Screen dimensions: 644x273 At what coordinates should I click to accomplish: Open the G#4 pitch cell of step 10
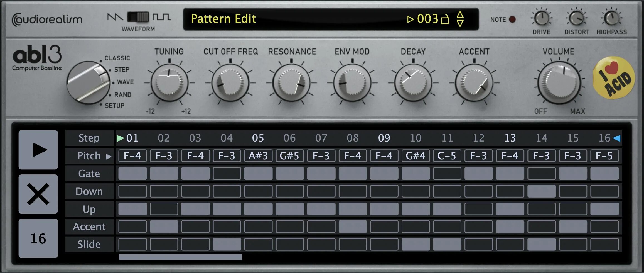416,156
